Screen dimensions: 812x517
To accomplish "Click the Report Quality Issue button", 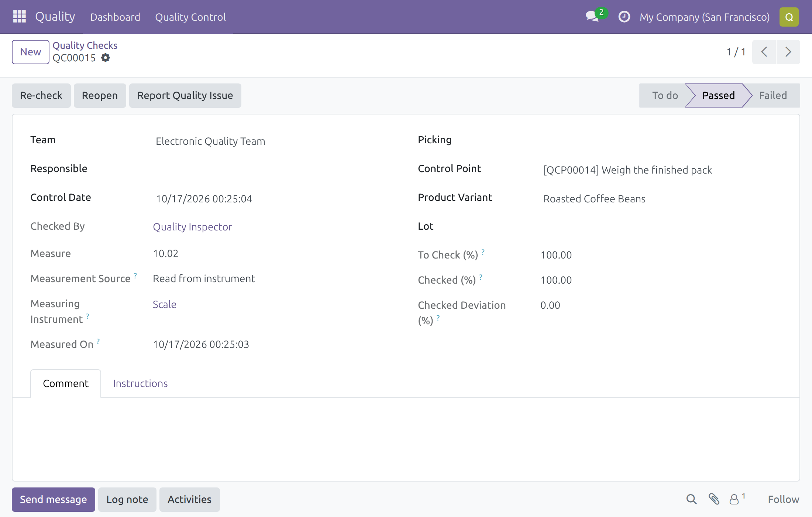I will [185, 96].
